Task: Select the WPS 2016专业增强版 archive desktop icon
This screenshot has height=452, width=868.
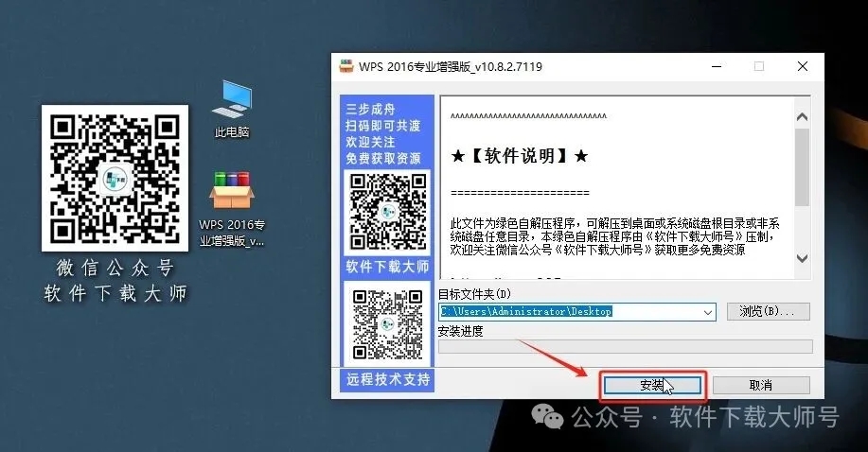Action: point(232,209)
